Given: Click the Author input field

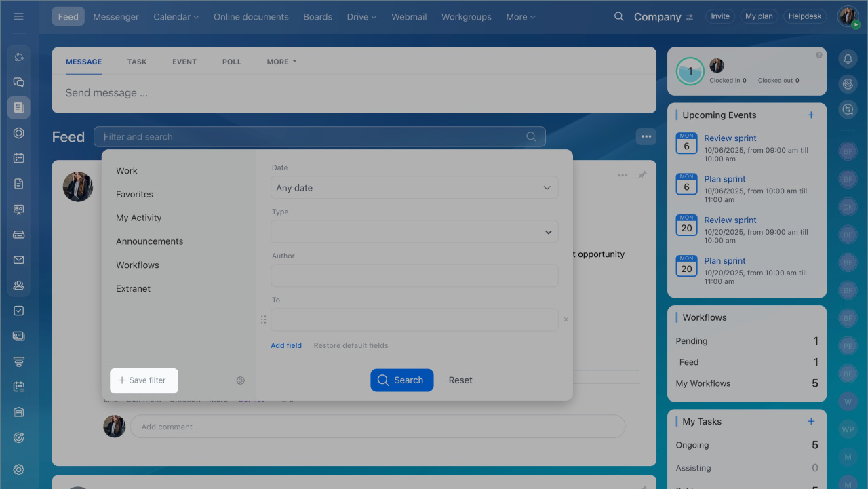Looking at the screenshot, I should click(414, 276).
